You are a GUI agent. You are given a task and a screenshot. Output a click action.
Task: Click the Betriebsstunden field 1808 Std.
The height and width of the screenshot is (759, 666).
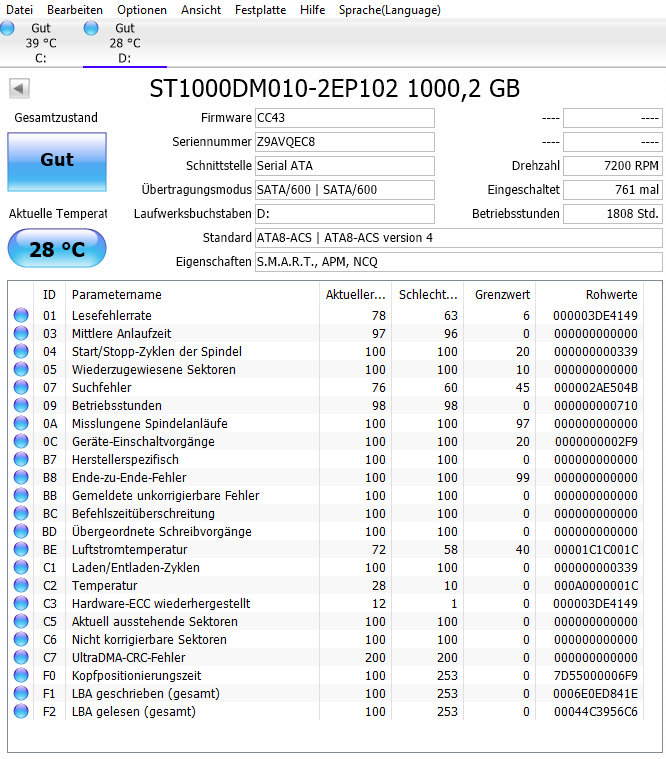coord(613,214)
